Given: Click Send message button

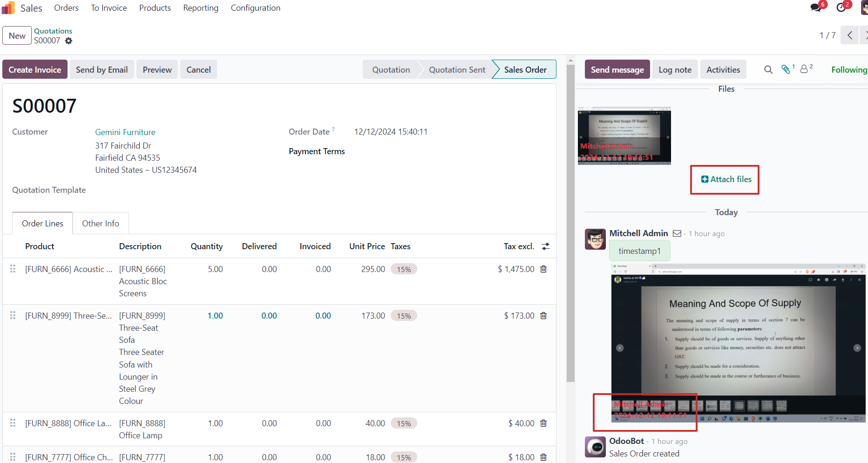Looking at the screenshot, I should pyautogui.click(x=617, y=69).
